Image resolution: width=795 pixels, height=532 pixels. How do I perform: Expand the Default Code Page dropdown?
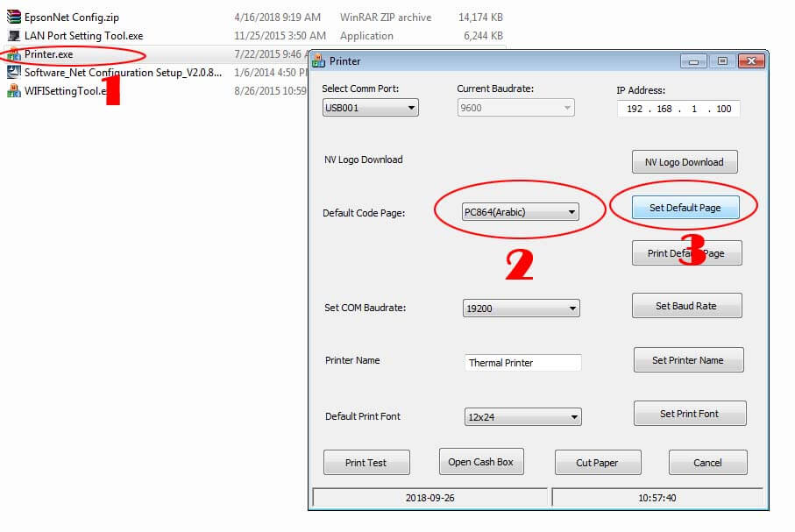(521, 212)
